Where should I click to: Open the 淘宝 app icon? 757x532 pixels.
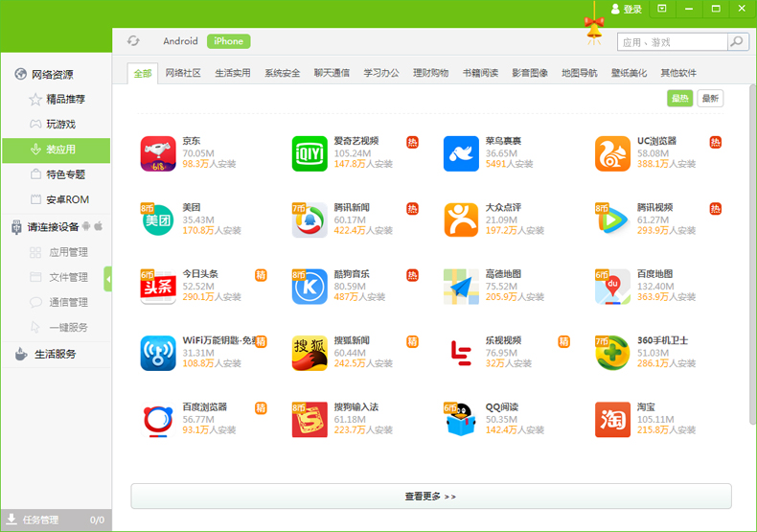pyautogui.click(x=612, y=420)
